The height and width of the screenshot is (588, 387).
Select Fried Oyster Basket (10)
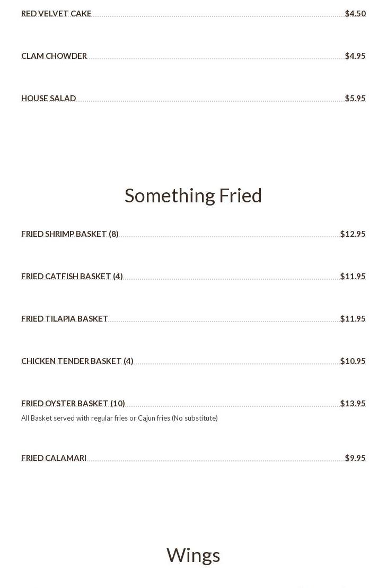(73, 404)
